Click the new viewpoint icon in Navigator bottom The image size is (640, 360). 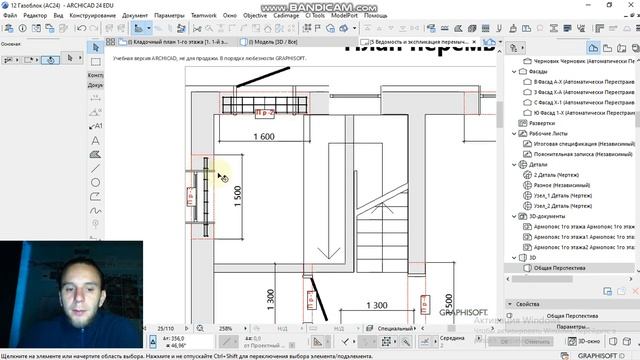(x=607, y=291)
